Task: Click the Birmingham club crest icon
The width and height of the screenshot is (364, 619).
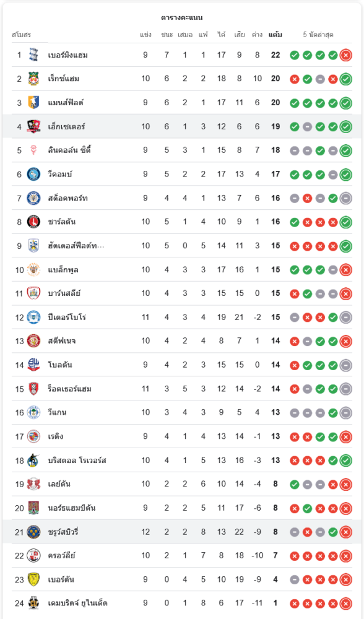Action: [33, 55]
